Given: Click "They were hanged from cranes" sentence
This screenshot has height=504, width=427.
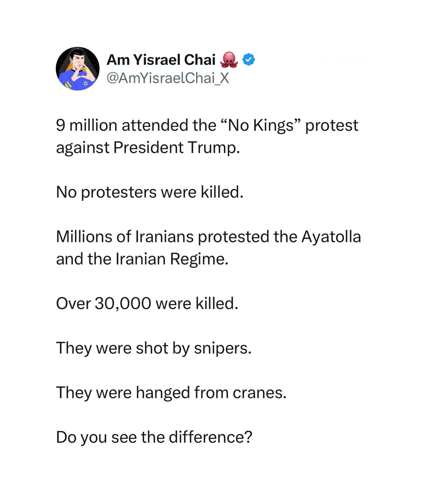Looking at the screenshot, I should [x=171, y=392].
